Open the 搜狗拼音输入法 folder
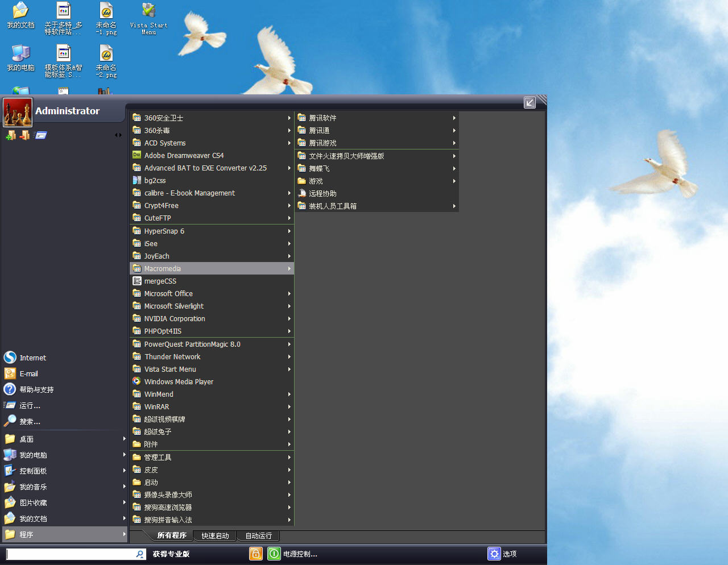 pos(212,520)
